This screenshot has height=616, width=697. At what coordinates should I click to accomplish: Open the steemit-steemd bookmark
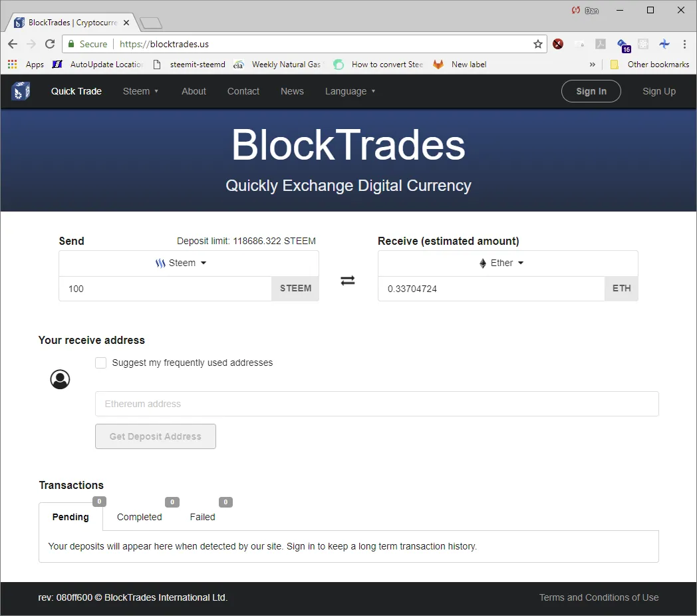(x=189, y=65)
